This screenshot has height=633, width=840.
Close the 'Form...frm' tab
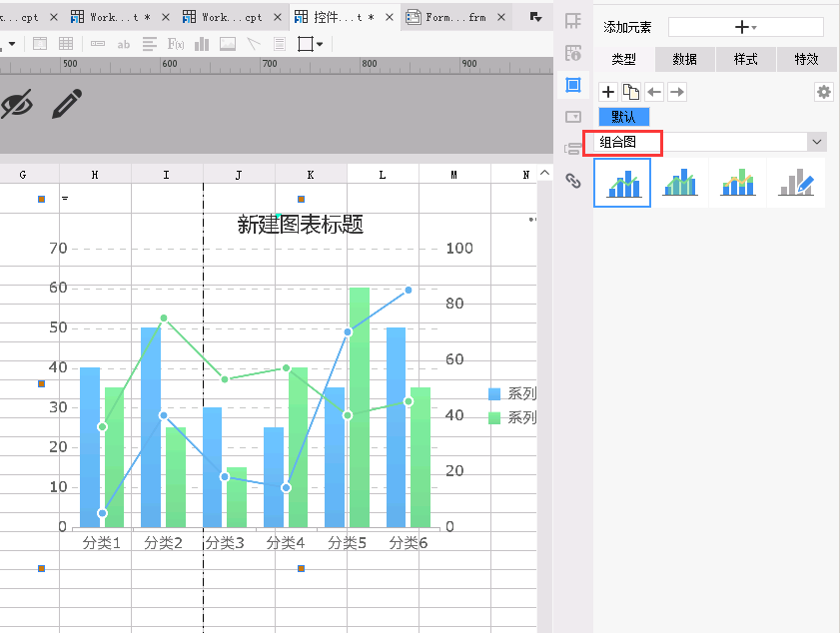[x=500, y=17]
